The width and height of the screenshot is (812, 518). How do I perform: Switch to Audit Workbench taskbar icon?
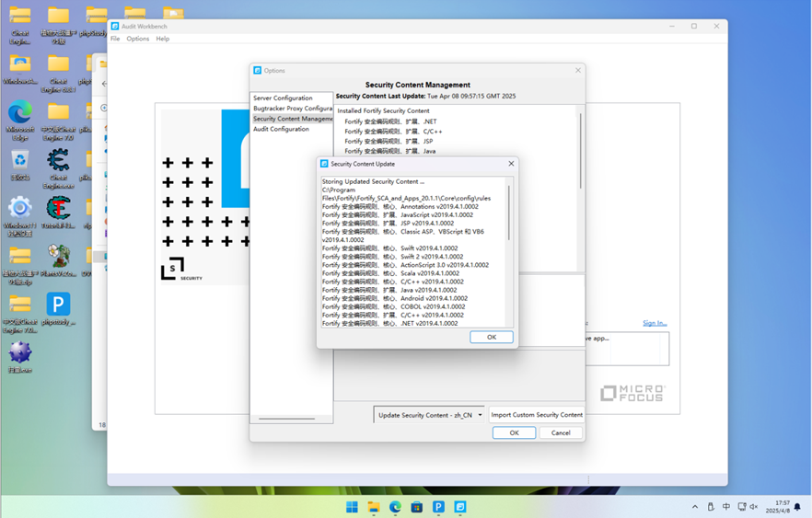[460, 507]
